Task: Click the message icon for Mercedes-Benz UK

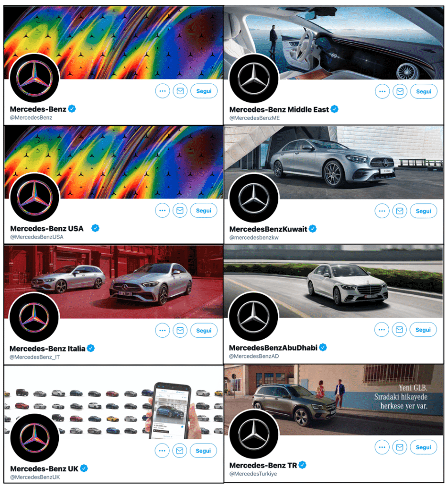Action: coord(179,450)
